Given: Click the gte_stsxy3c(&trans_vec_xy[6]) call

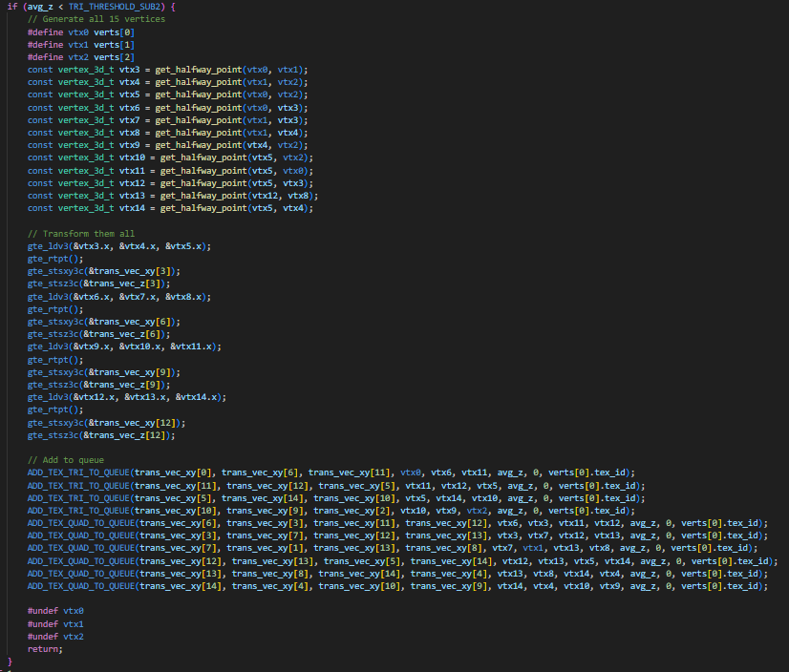Looking at the screenshot, I should [x=104, y=322].
